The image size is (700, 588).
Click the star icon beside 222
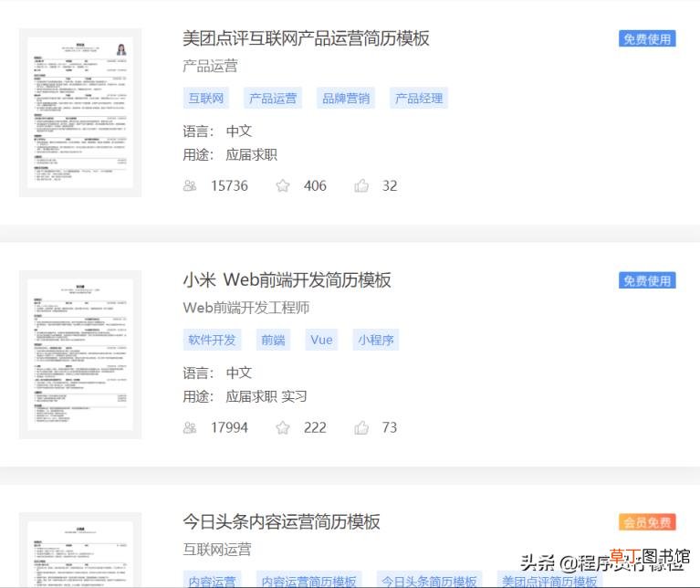[283, 427]
